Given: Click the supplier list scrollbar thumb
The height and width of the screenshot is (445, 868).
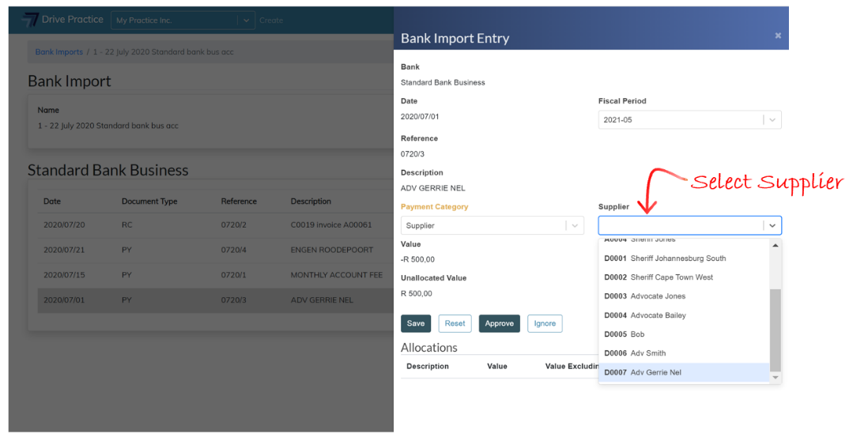Looking at the screenshot, I should pos(776,330).
